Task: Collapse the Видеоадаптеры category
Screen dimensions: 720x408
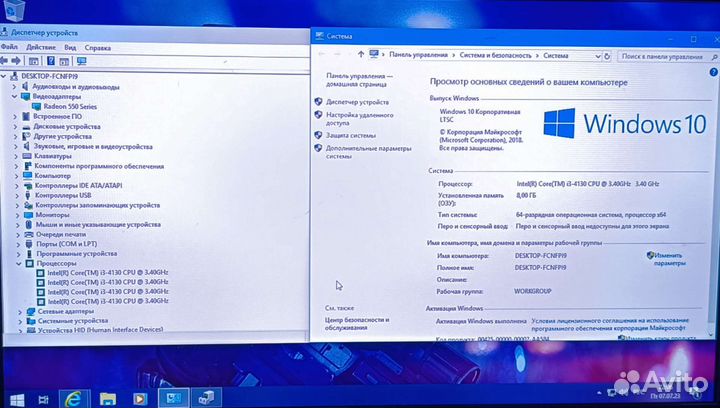Action: (x=14, y=96)
